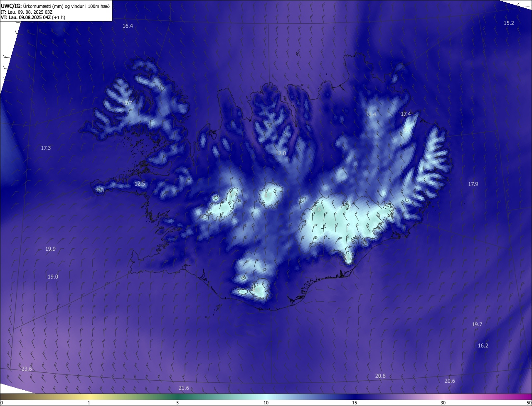Click the 17.4 value label
The image size is (532, 406).
click(406, 114)
